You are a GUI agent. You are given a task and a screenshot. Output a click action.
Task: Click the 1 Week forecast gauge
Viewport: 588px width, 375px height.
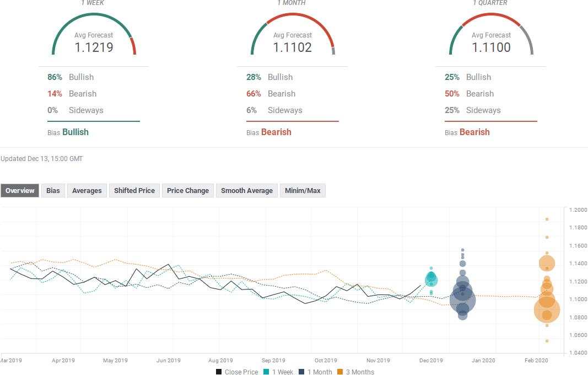point(94,34)
